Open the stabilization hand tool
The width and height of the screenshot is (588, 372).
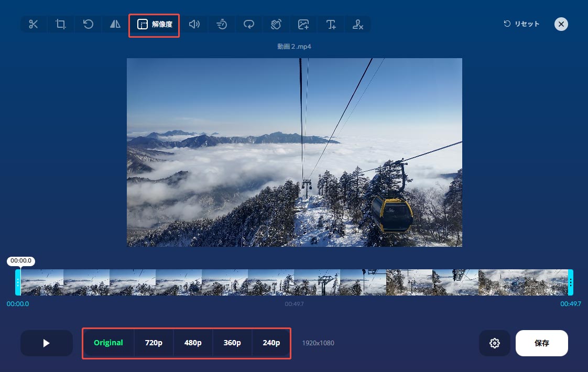click(x=276, y=24)
